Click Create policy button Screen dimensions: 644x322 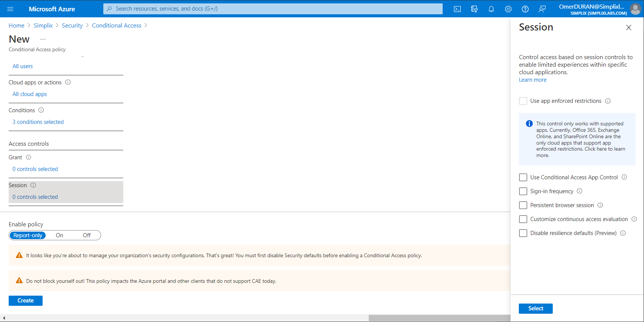(x=26, y=301)
